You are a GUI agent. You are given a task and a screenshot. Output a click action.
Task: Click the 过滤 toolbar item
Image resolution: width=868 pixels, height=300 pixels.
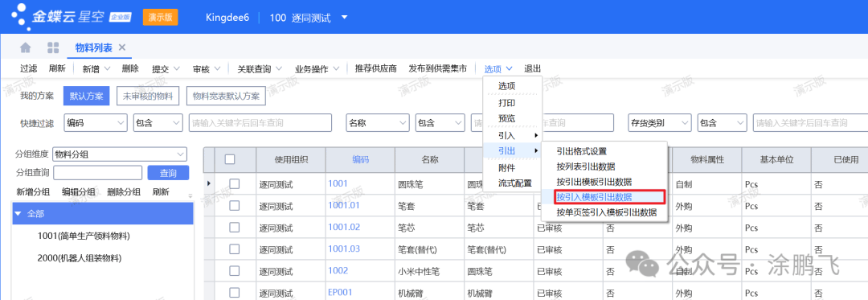tap(29, 68)
